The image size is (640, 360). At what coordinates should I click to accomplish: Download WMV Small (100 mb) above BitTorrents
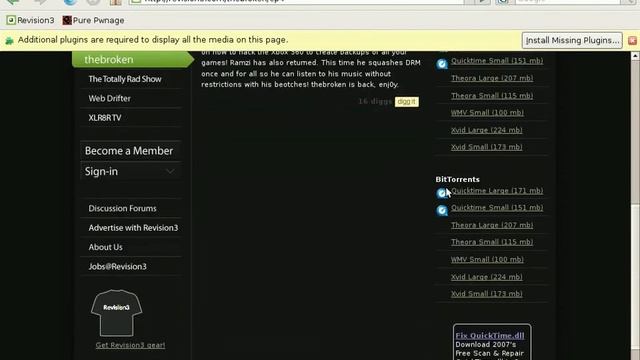click(x=487, y=113)
